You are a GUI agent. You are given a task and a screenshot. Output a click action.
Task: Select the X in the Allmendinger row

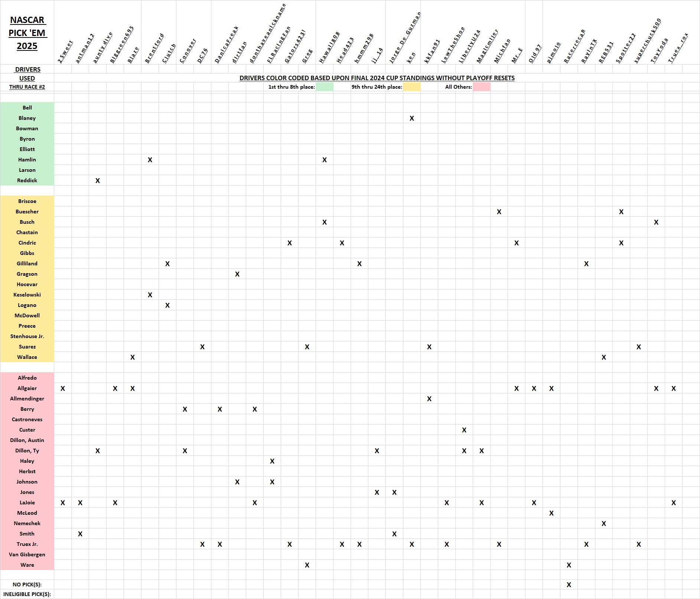(429, 399)
